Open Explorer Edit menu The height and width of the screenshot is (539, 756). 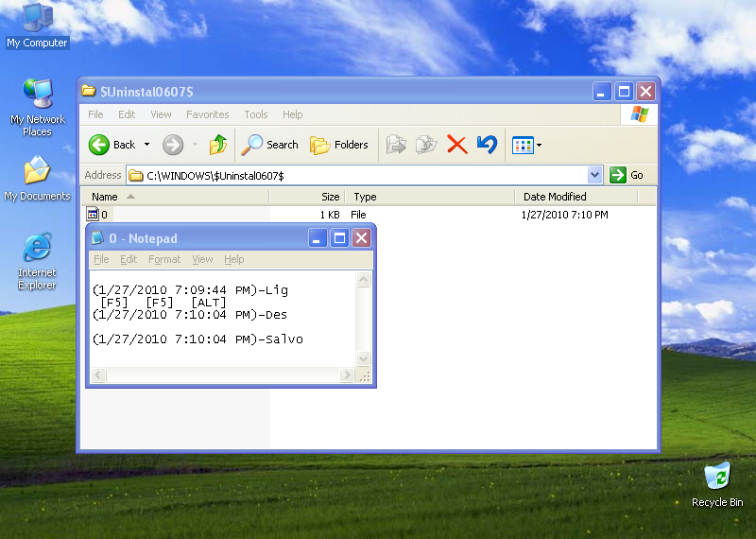point(127,114)
